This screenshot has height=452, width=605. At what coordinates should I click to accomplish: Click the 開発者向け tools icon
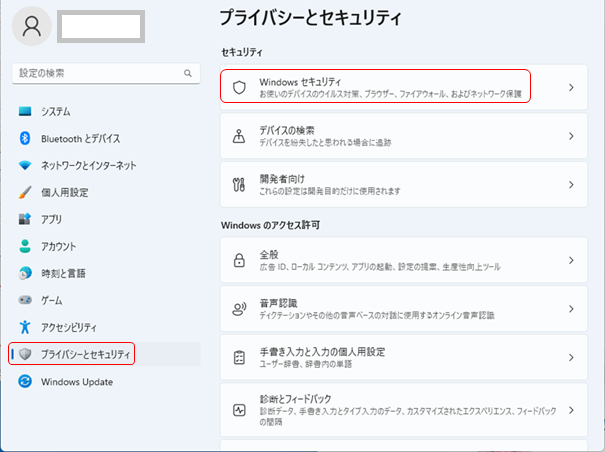tap(239, 184)
